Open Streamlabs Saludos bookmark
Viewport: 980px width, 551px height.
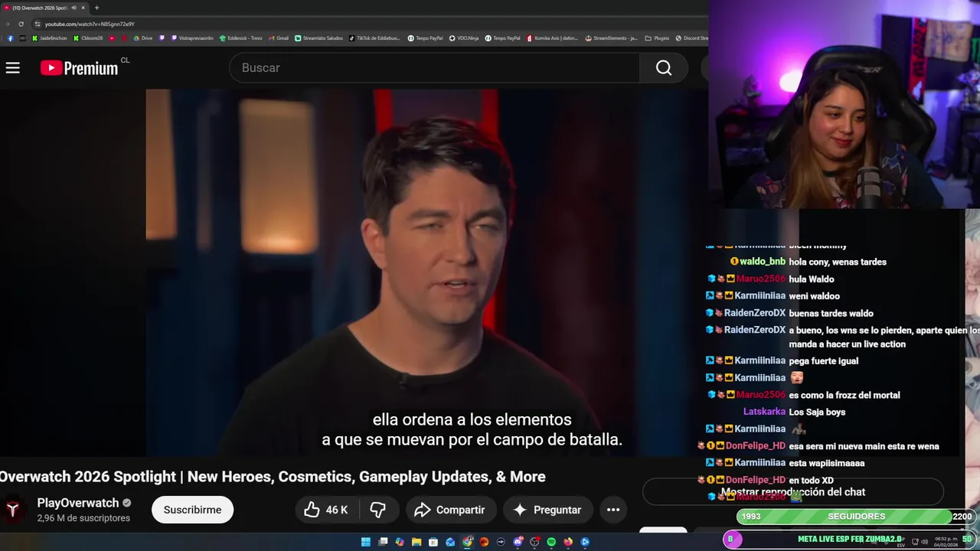[x=319, y=37]
